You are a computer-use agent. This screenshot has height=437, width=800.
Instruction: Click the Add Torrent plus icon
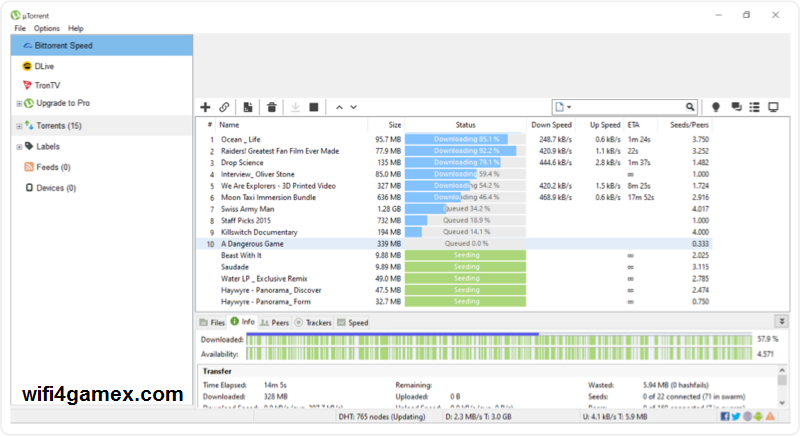point(205,107)
